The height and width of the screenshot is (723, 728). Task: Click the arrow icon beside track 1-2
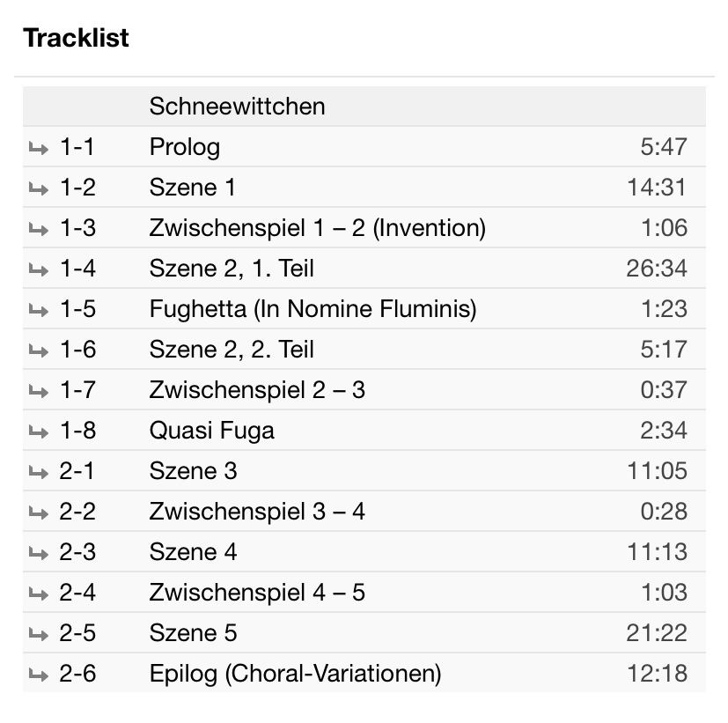pos(39,189)
